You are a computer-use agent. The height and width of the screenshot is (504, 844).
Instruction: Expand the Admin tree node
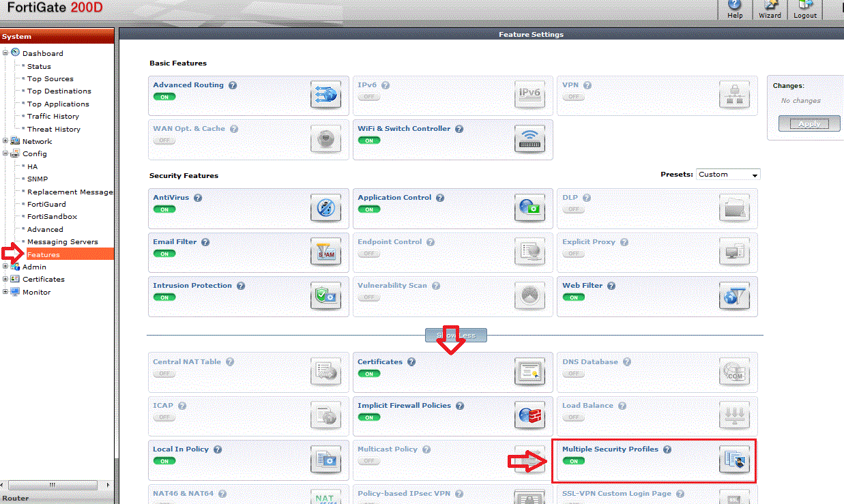pos(5,267)
